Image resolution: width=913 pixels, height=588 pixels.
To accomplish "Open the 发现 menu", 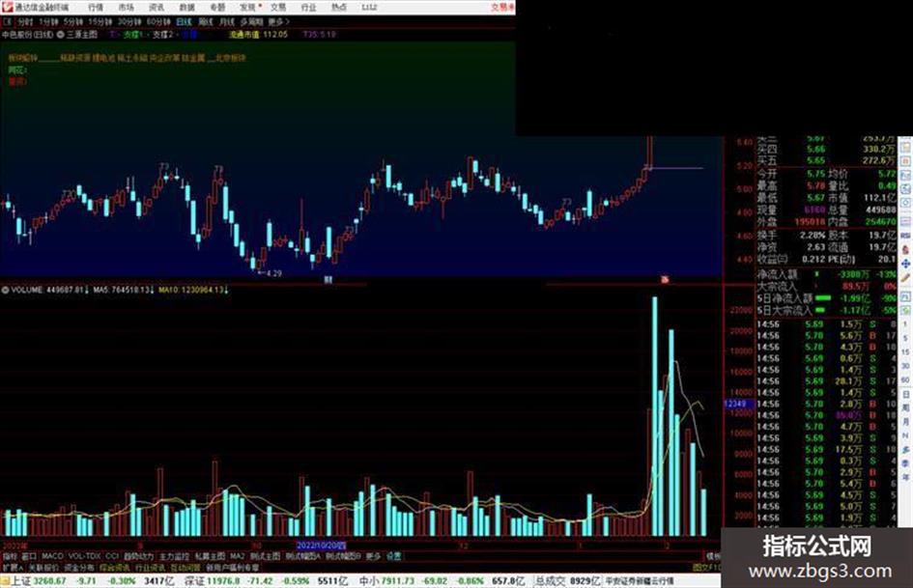I will coord(248,8).
